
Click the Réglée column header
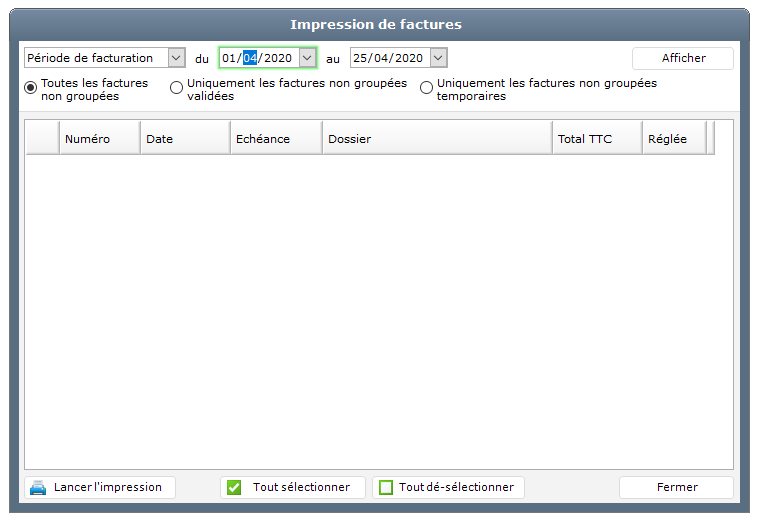pyautogui.click(x=674, y=139)
